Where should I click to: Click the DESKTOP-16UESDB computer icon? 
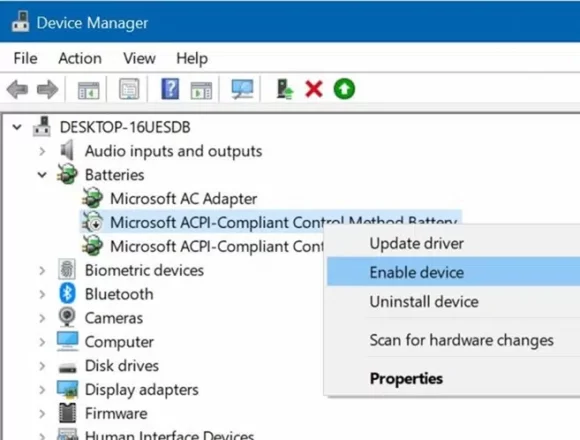(x=42, y=127)
